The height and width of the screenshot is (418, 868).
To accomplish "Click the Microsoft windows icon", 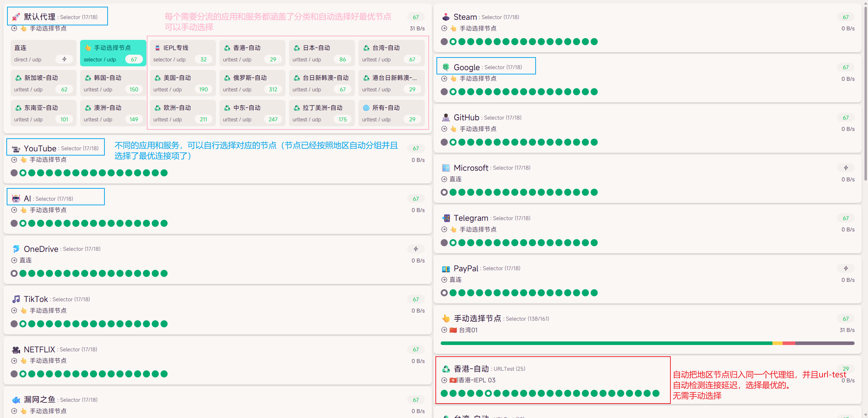I will coord(446,168).
